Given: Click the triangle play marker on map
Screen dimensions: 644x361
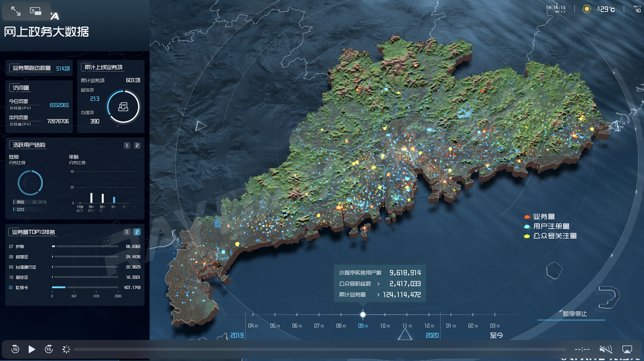Looking at the screenshot, I should (201, 126).
